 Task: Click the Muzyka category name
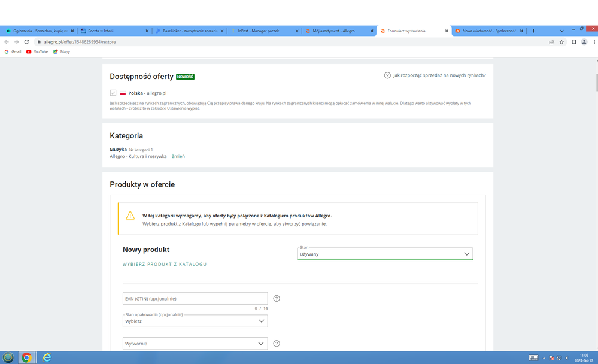pos(119,150)
